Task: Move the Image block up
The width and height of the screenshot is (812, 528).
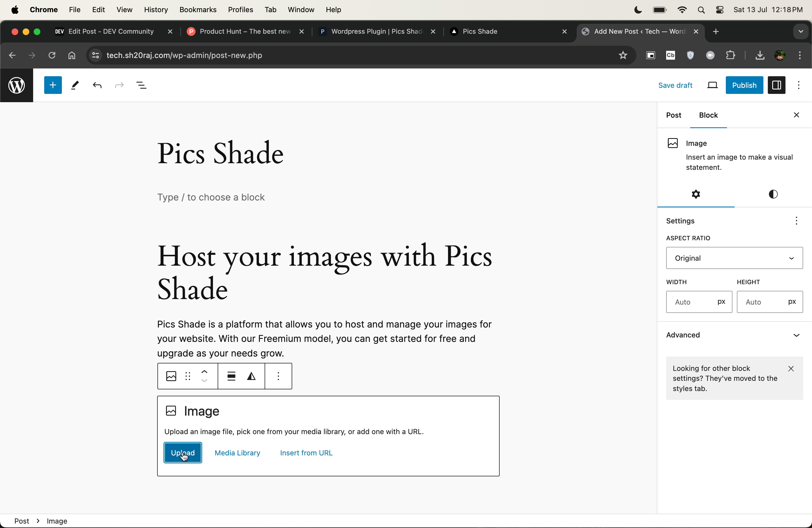Action: click(204, 372)
